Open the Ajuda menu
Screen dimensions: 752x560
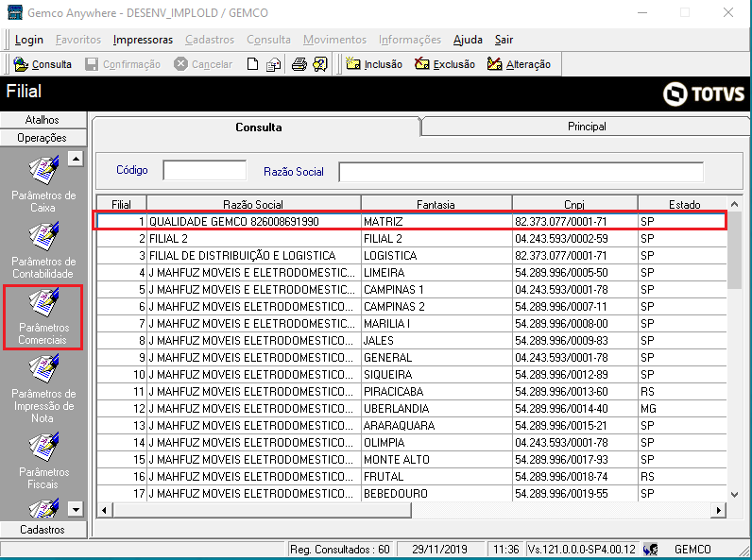468,40
